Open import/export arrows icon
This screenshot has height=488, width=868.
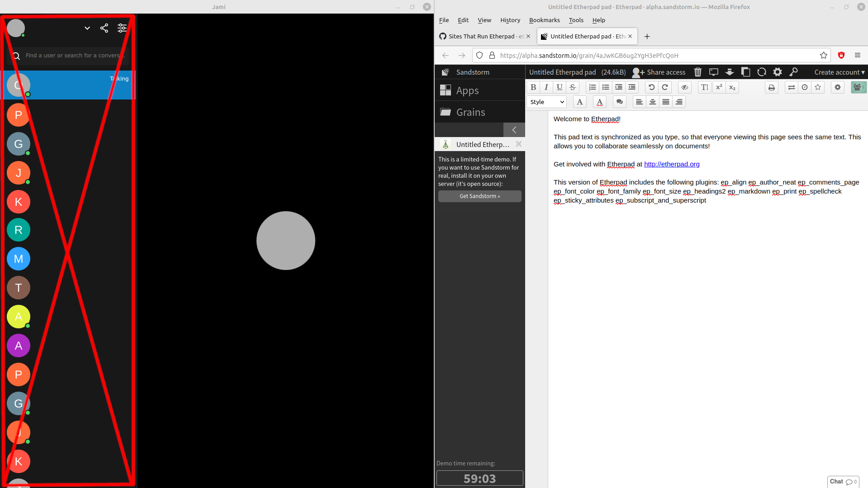[x=792, y=87]
